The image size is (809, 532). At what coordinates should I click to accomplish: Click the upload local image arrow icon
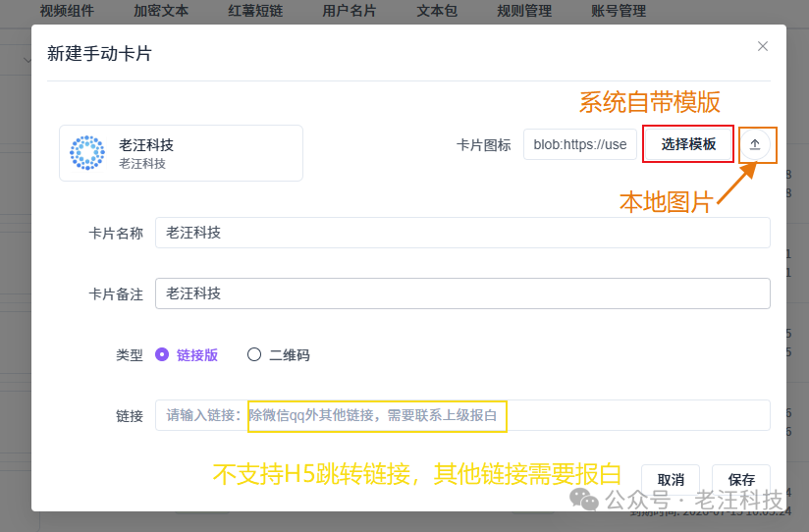(755, 144)
